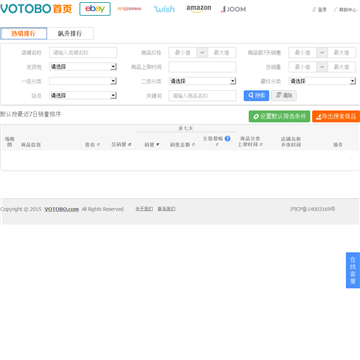Open the eBay platform tab
Image resolution: width=360 pixels, height=360 pixels.
(x=95, y=9)
